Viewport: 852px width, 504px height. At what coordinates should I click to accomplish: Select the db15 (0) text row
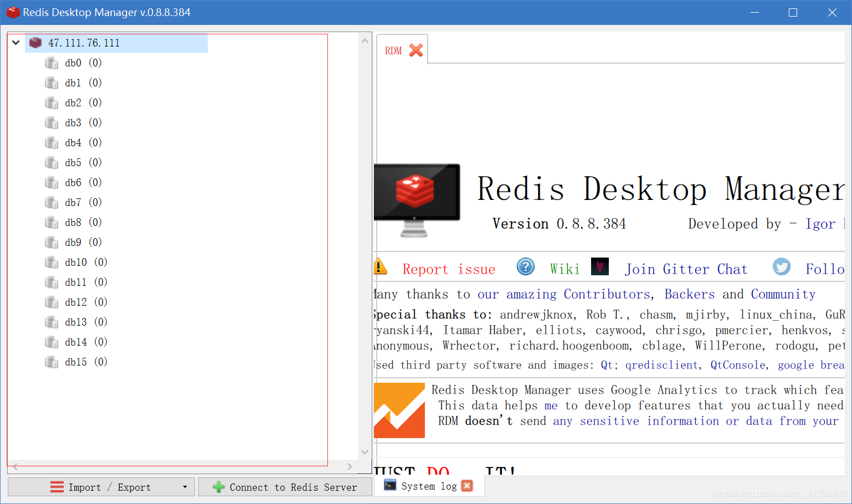point(86,362)
